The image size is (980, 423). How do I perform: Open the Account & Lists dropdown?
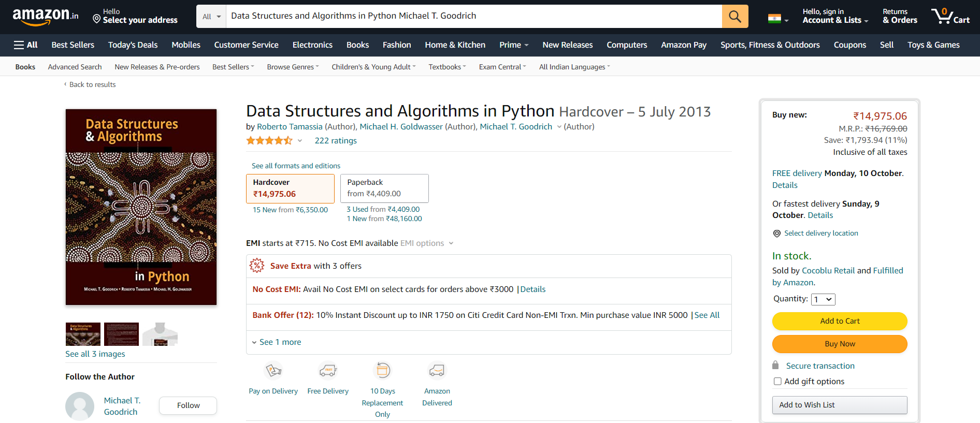coord(835,16)
